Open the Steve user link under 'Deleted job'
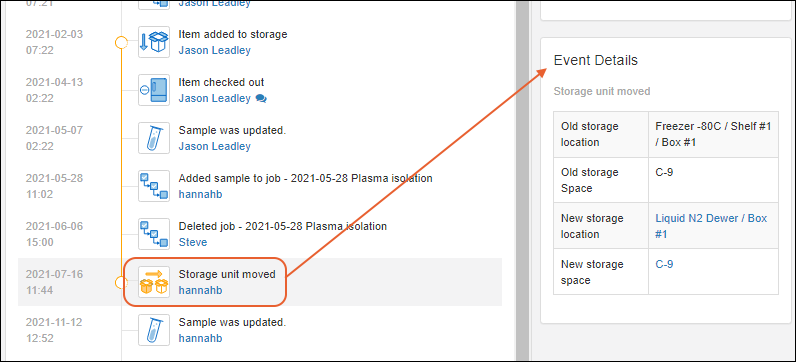796x362 pixels. (193, 242)
